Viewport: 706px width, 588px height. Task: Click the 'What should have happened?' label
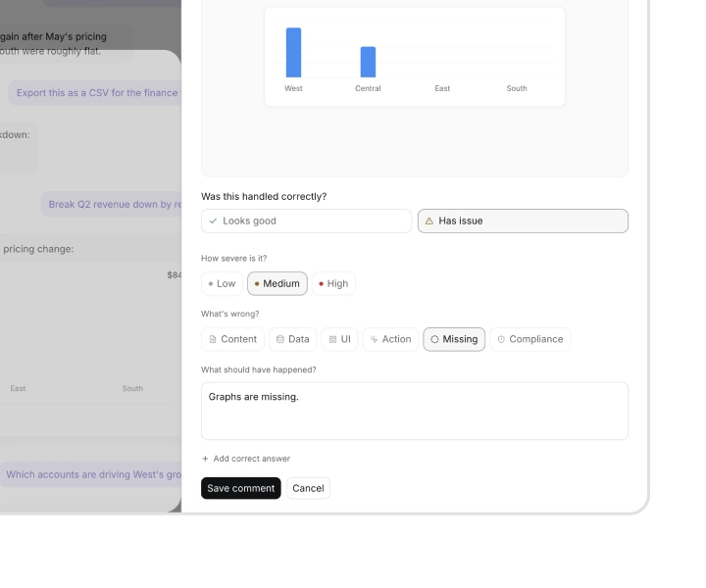coord(259,369)
